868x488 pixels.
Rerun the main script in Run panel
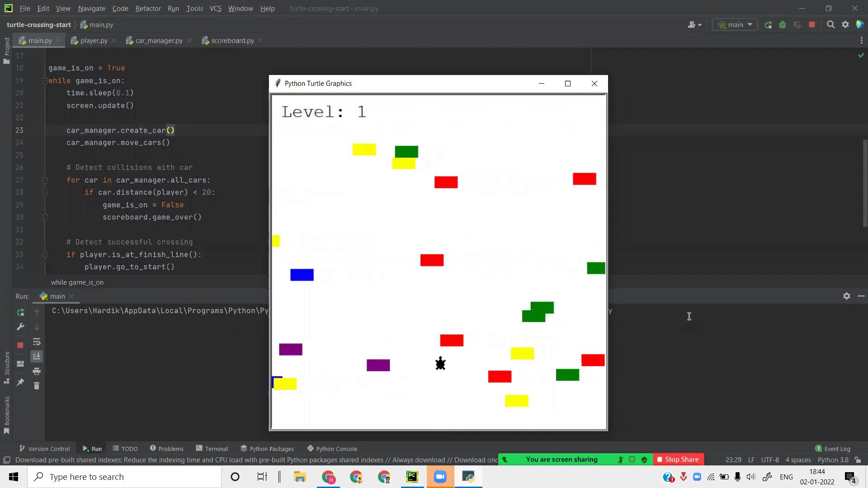(x=20, y=312)
